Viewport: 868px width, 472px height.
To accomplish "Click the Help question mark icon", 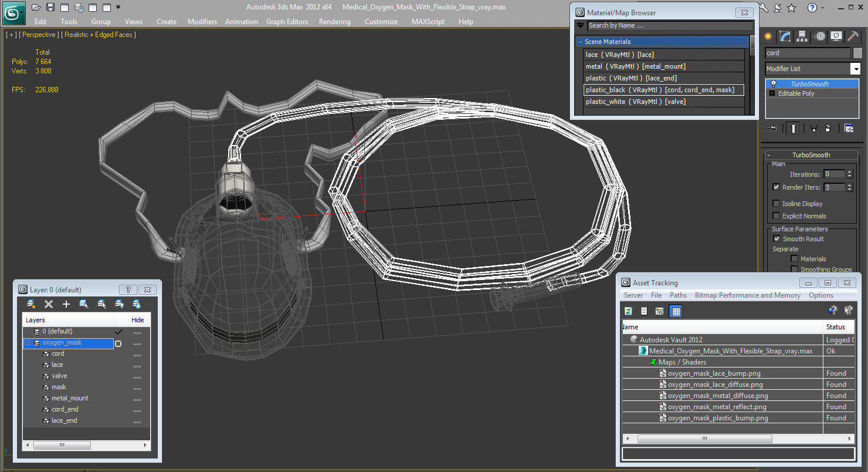I will 812,8.
